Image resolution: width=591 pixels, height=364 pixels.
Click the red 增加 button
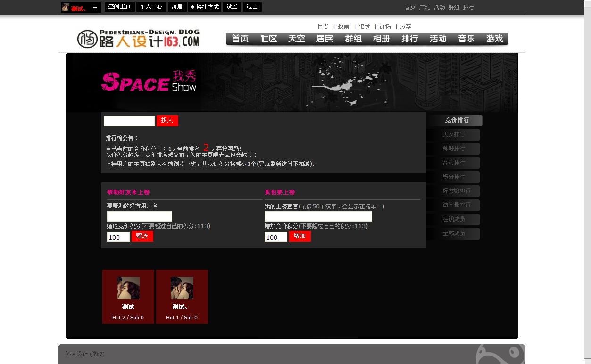(300, 236)
